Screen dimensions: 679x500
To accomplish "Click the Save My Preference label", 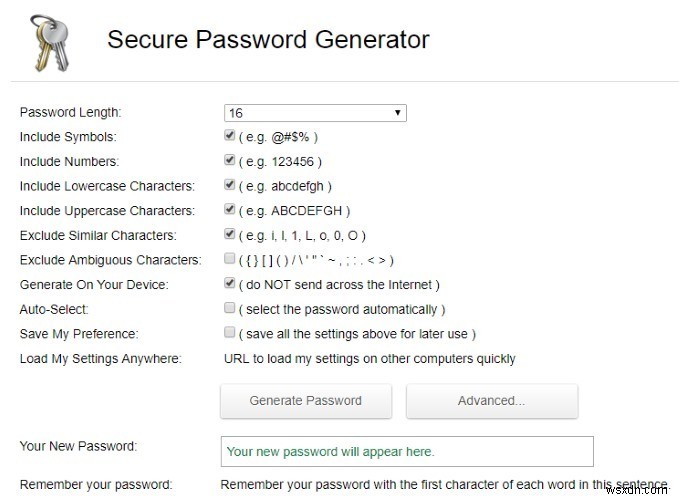I will pos(79,334).
